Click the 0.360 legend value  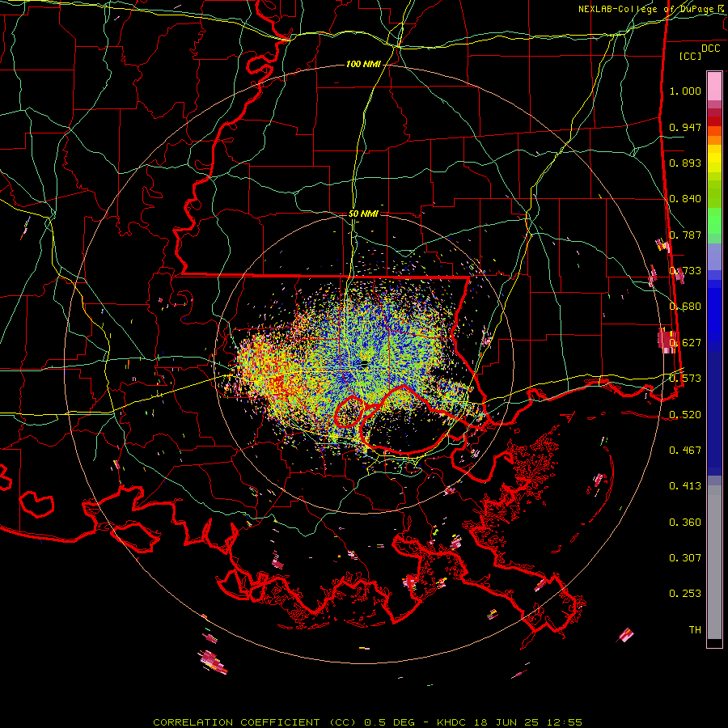point(685,522)
